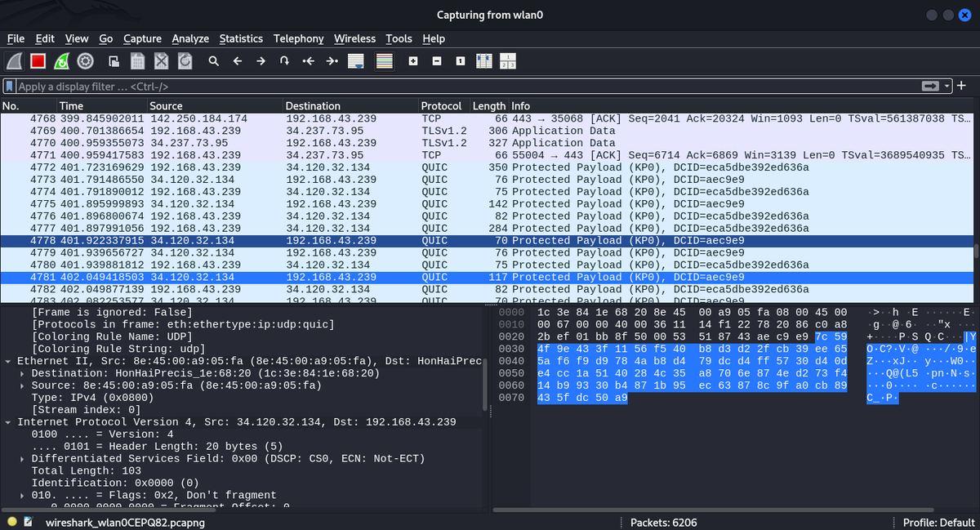Sort by the Length column header
Image resolution: width=980 pixels, height=530 pixels.
[489, 106]
